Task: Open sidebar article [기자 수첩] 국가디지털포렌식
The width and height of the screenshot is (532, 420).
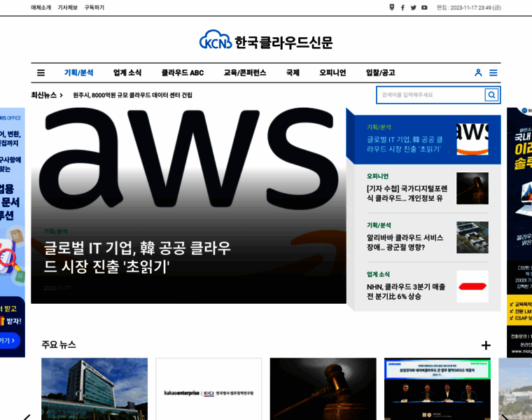Action: pyautogui.click(x=407, y=193)
